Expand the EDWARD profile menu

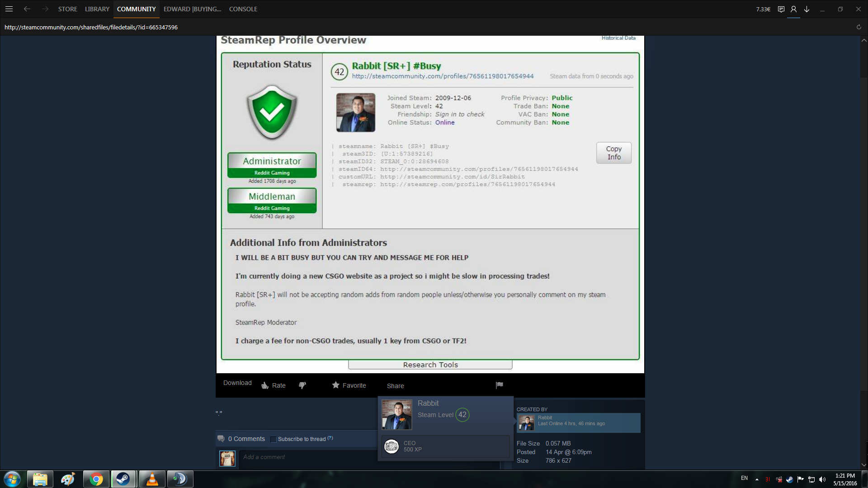(x=192, y=9)
